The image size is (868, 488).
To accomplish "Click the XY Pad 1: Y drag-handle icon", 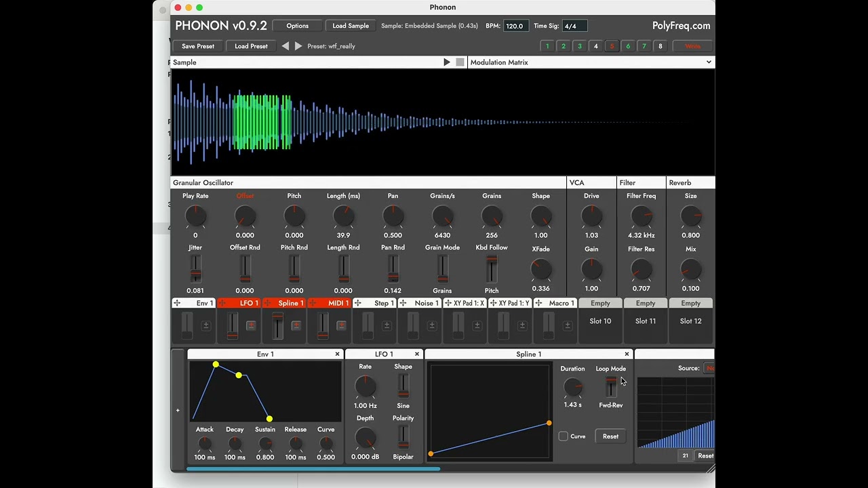I will coord(493,303).
